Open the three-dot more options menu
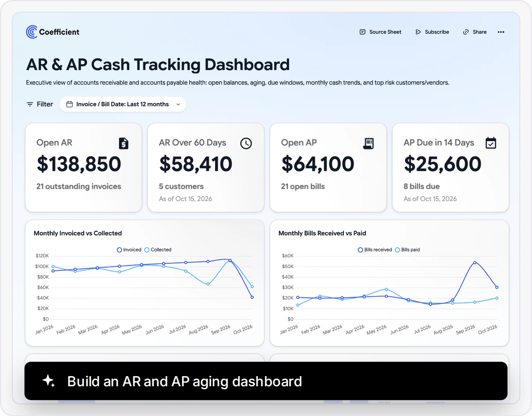 [501, 32]
